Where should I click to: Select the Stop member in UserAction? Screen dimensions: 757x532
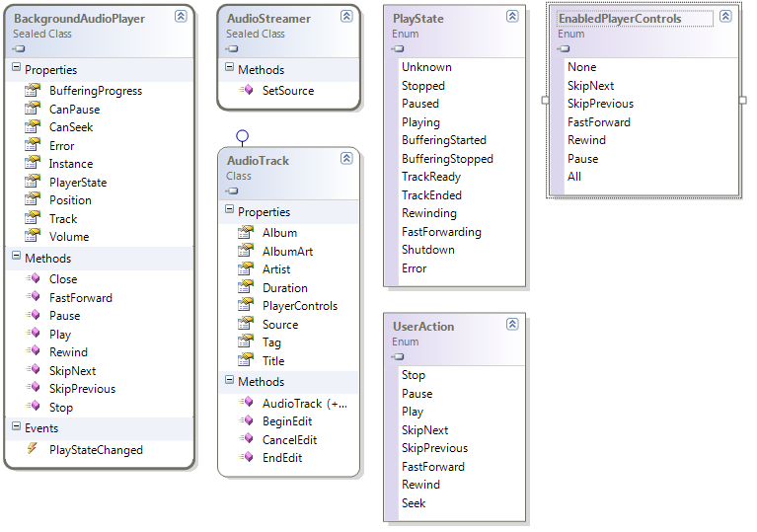tap(414, 375)
